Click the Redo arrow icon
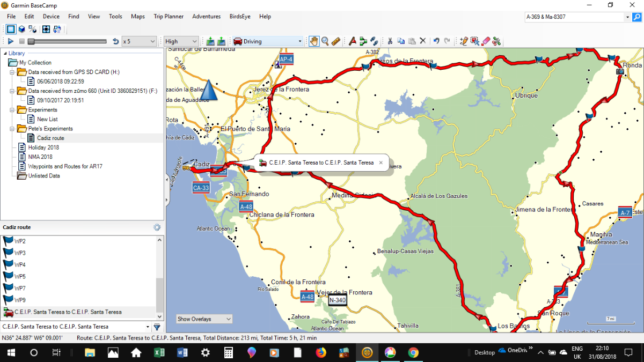Image resolution: width=644 pixels, height=362 pixels. coord(447,41)
